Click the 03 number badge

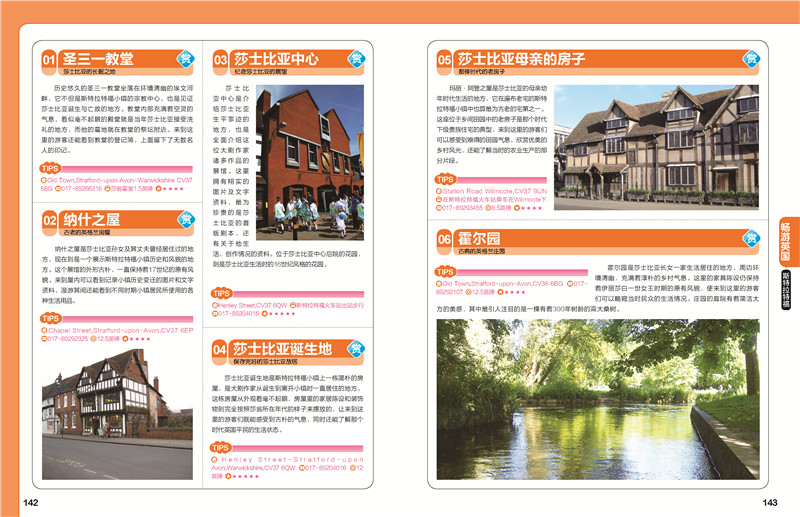220,60
